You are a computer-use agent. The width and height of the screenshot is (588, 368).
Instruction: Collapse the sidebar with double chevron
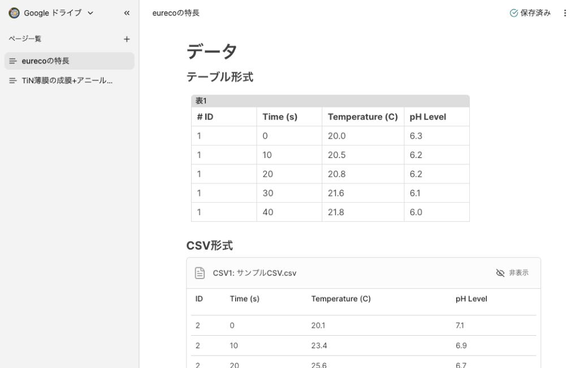pos(127,13)
